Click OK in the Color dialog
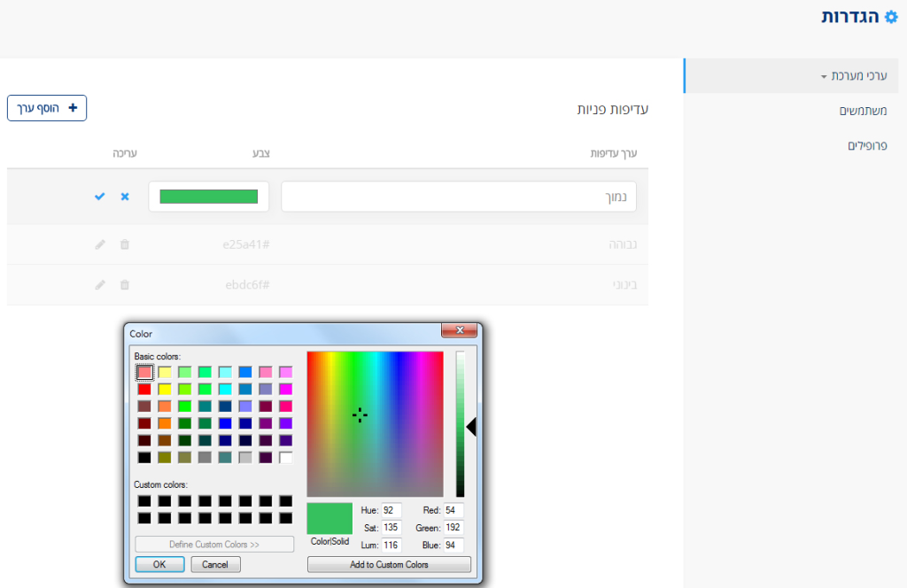This screenshot has width=907, height=588. [x=159, y=564]
